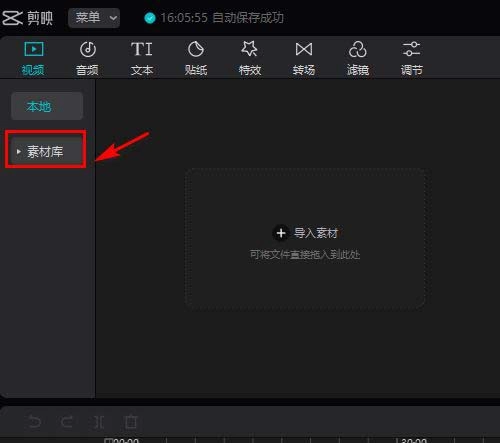Click the 菜单 chevron arrow
Screen dimensions: 500x443
pos(113,18)
